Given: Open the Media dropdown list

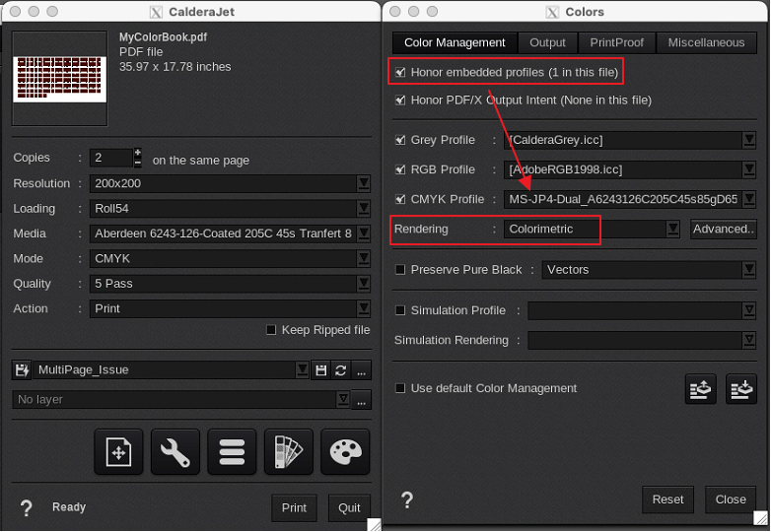Looking at the screenshot, I should tap(363, 233).
